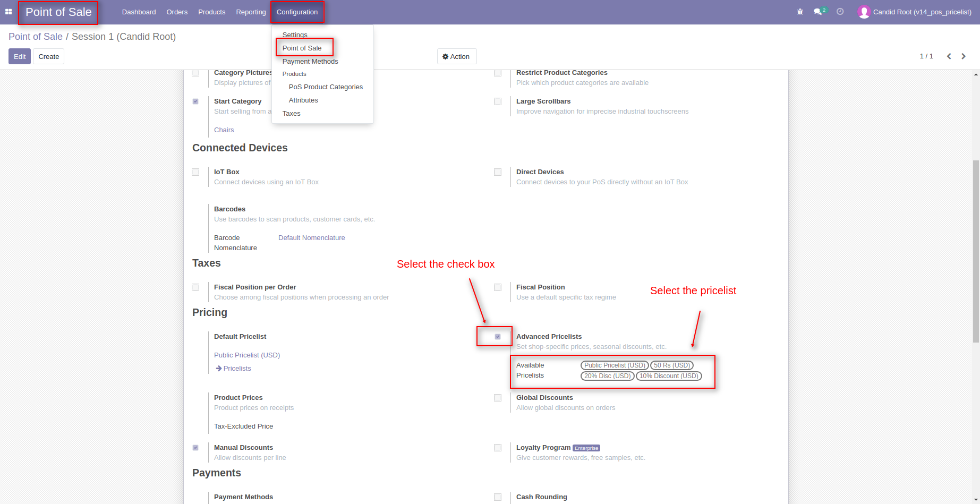This screenshot has width=980, height=504.
Task: Go to the previous record arrow
Action: coord(949,56)
